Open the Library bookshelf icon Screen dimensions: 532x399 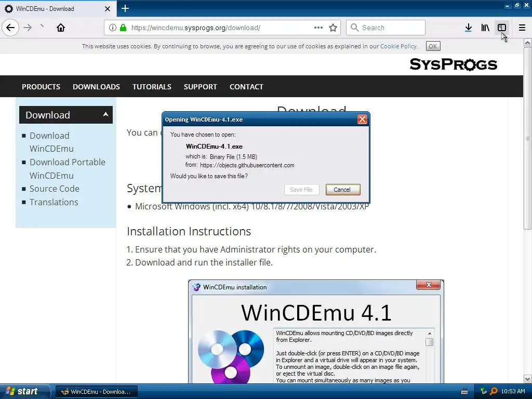tap(485, 28)
